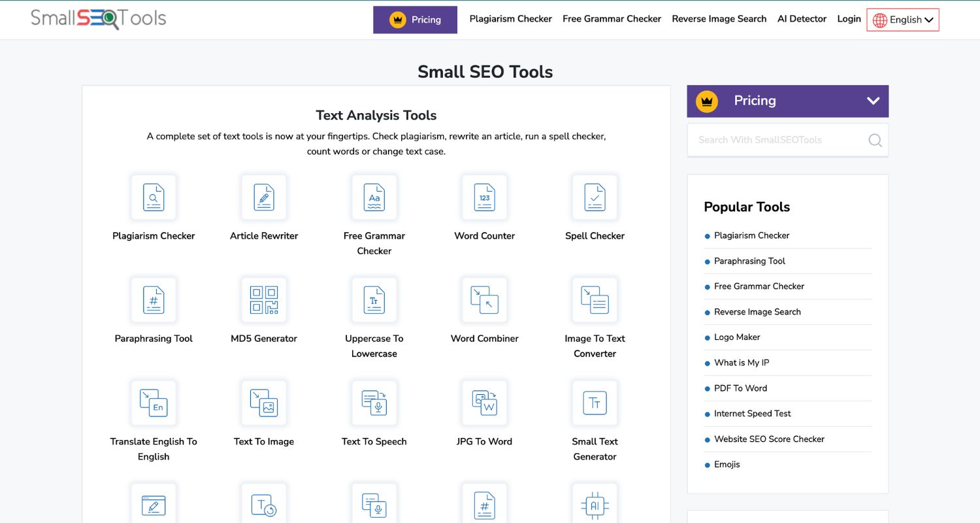This screenshot has width=980, height=523.
Task: Launch the Spell Checker tool icon
Action: [595, 197]
